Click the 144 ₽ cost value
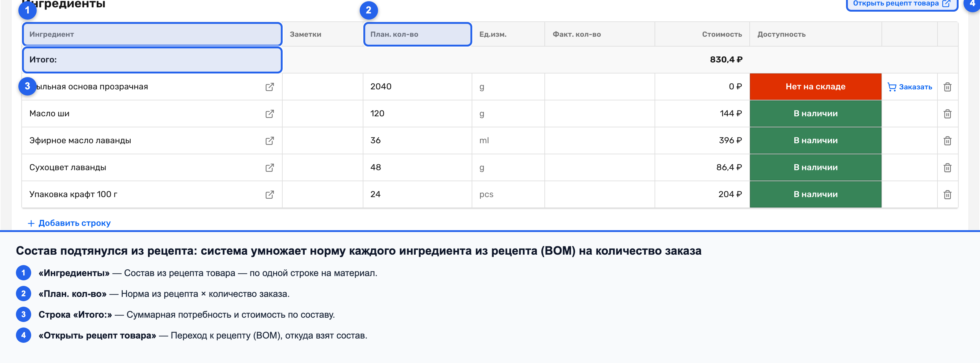This screenshot has width=980, height=363. pyautogui.click(x=730, y=114)
